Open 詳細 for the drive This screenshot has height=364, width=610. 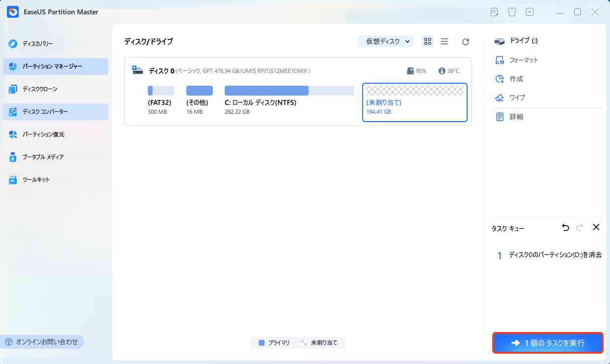tap(516, 117)
